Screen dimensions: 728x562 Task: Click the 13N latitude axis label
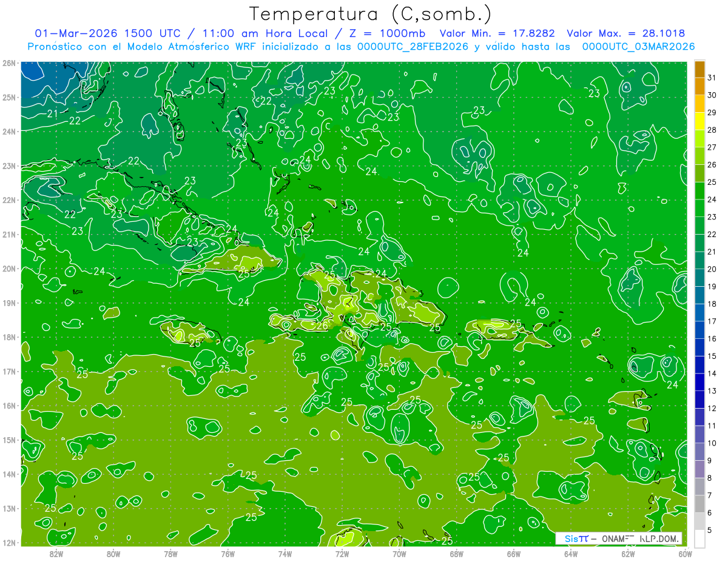tap(9, 508)
